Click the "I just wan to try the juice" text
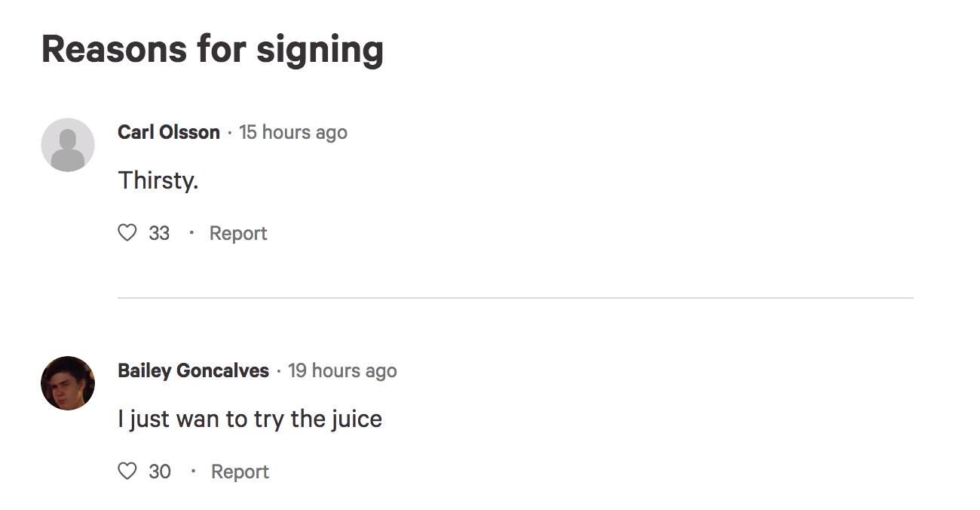 click(250, 419)
